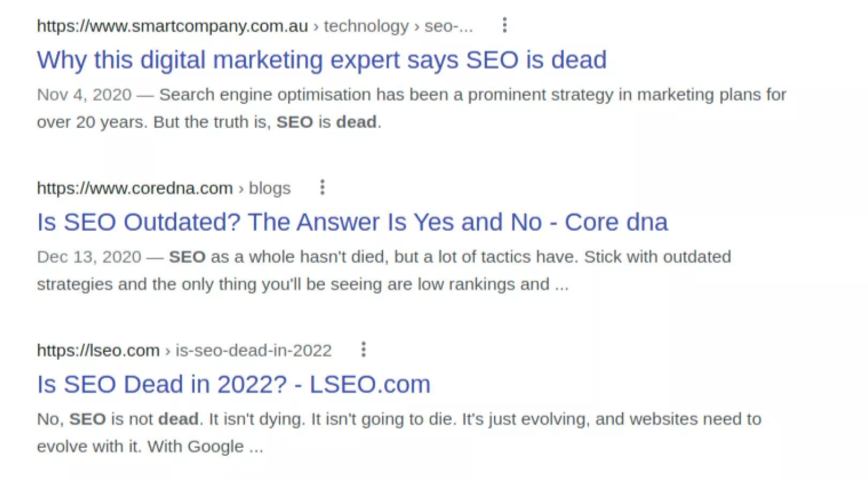
Task: Click 'evolve with it. With Google' snippet line
Action: click(x=140, y=447)
